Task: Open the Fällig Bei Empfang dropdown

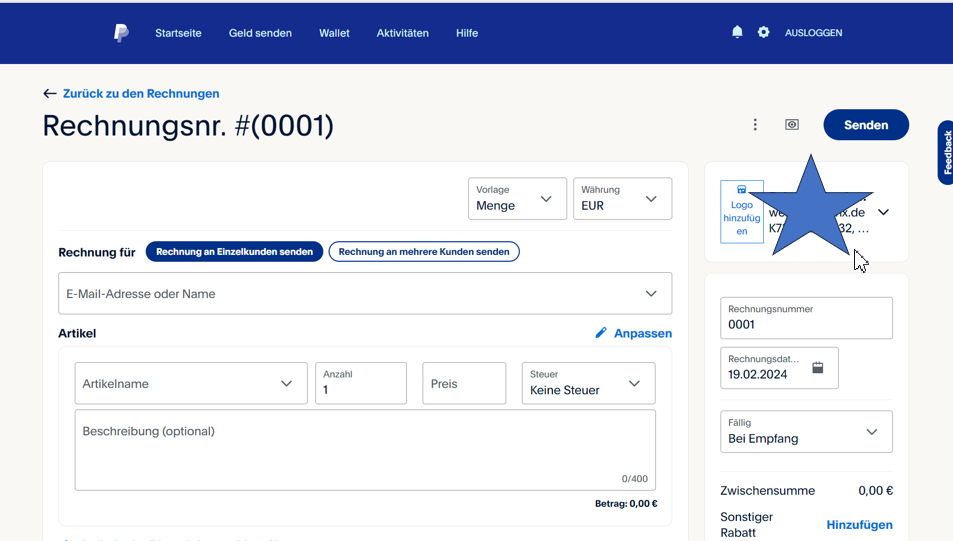Action: (x=807, y=432)
